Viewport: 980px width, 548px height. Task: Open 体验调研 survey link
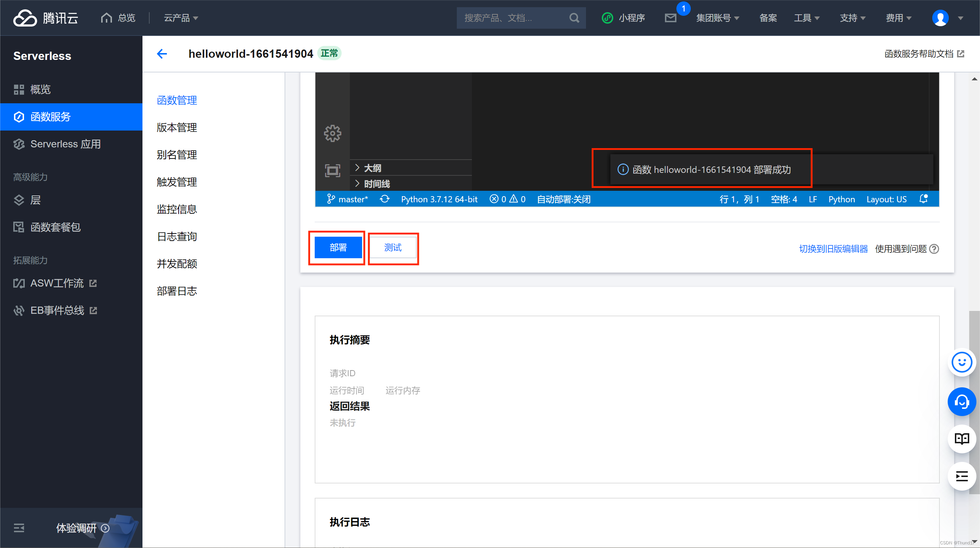tap(83, 528)
